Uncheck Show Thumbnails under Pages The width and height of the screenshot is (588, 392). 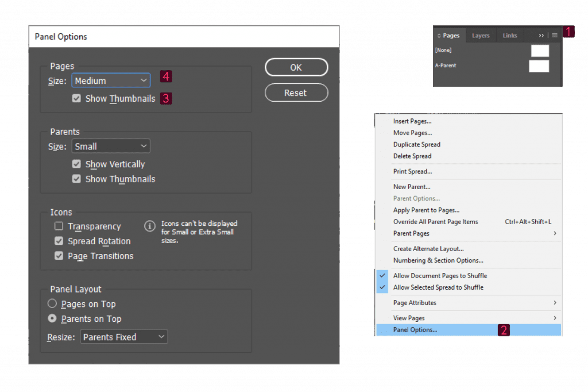pyautogui.click(x=76, y=98)
